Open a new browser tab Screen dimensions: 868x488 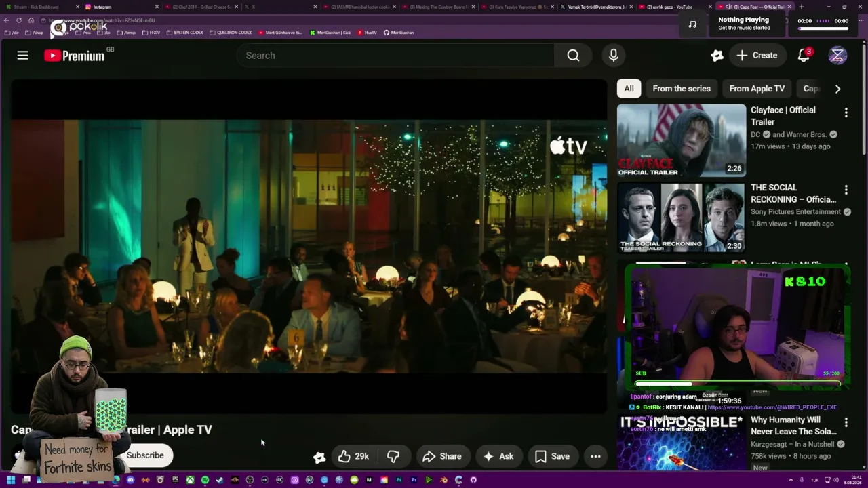801,7
